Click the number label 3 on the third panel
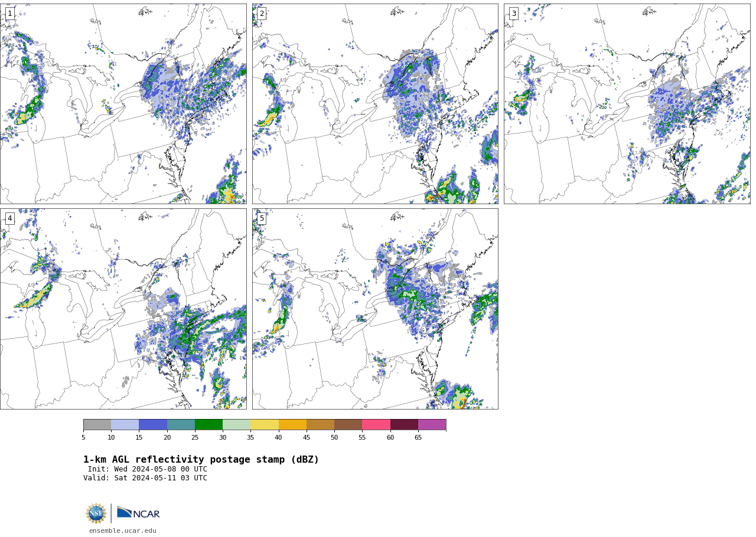Viewport: 756px width, 537px height. 514,14
